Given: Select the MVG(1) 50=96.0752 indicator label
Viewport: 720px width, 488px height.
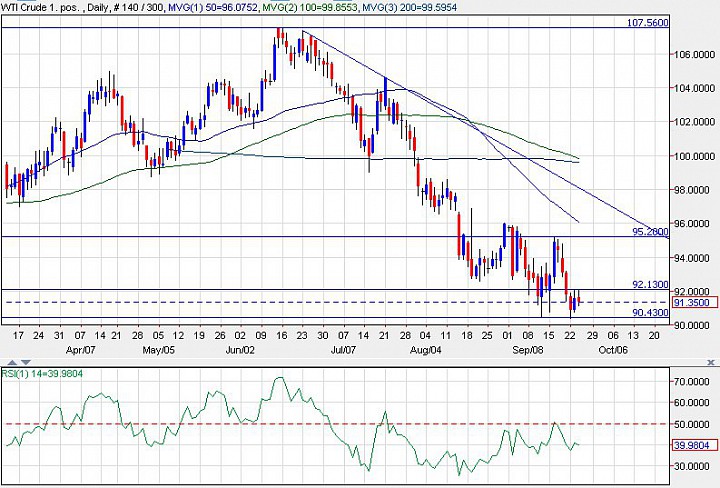Looking at the screenshot, I should [213, 7].
